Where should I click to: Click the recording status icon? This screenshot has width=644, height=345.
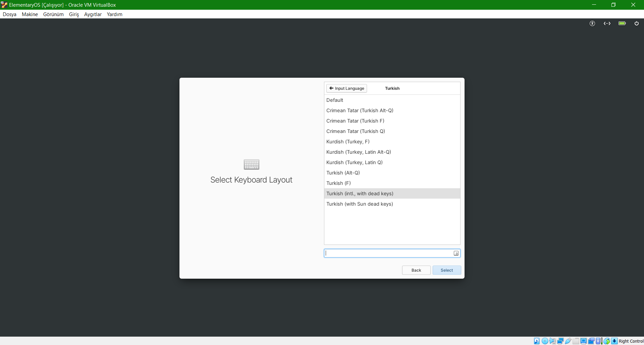point(591,341)
